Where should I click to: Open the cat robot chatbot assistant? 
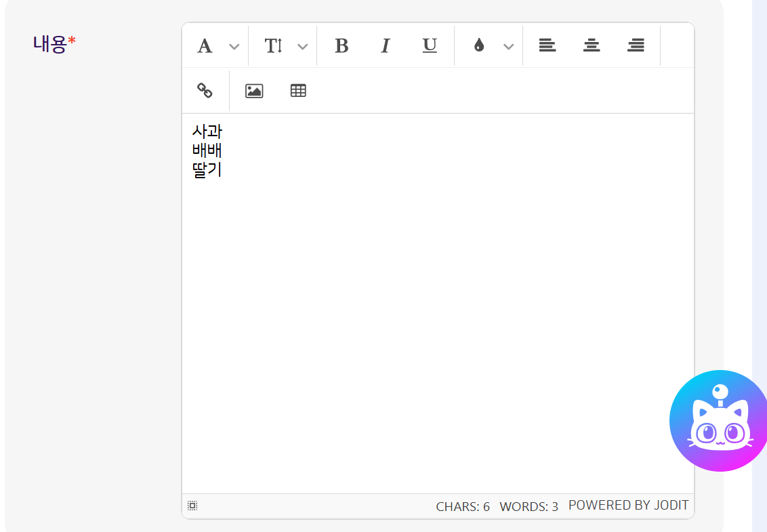[x=720, y=422]
